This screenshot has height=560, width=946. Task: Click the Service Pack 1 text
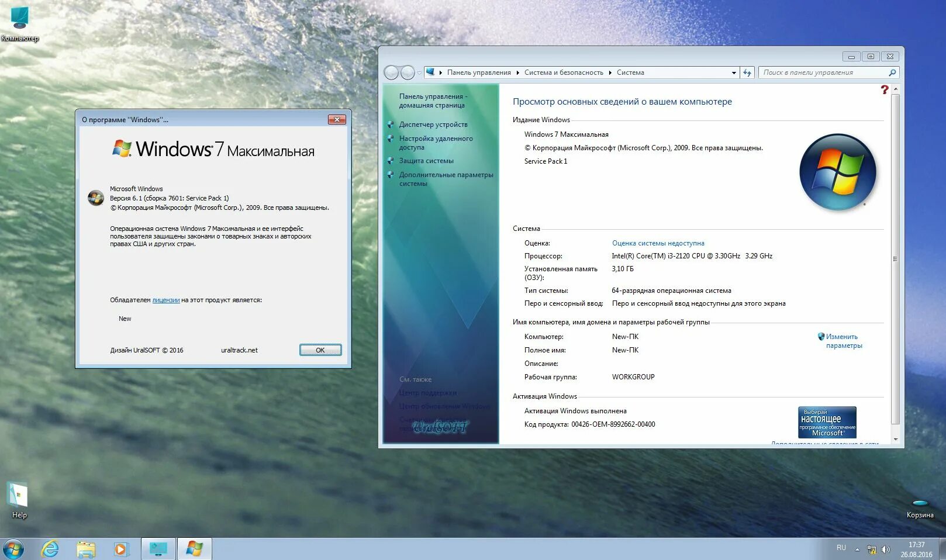(x=545, y=161)
